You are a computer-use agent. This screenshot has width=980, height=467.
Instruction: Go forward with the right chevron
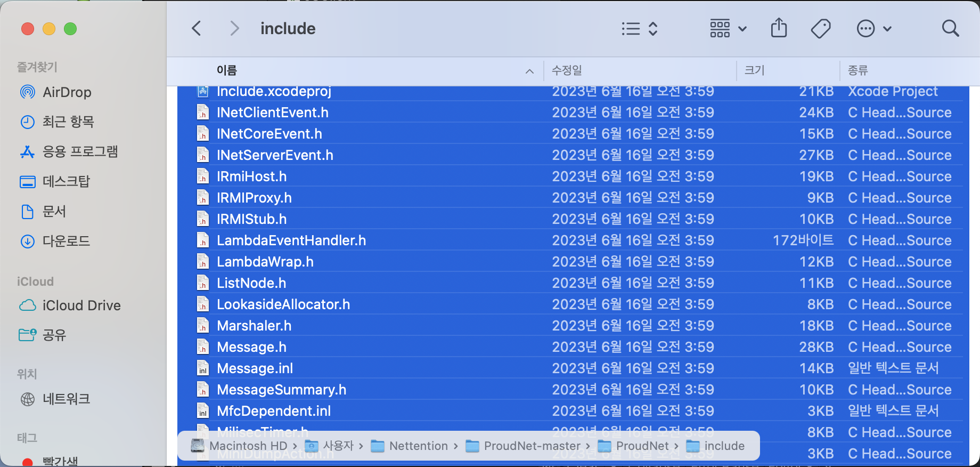(234, 28)
